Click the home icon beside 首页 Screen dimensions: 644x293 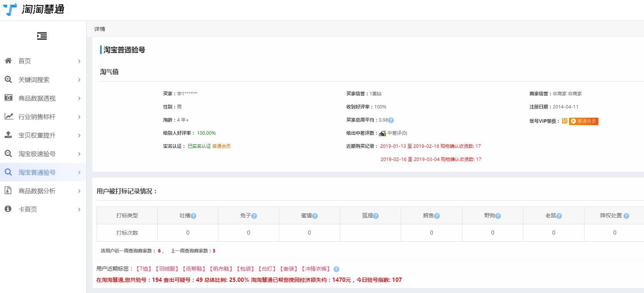8,61
